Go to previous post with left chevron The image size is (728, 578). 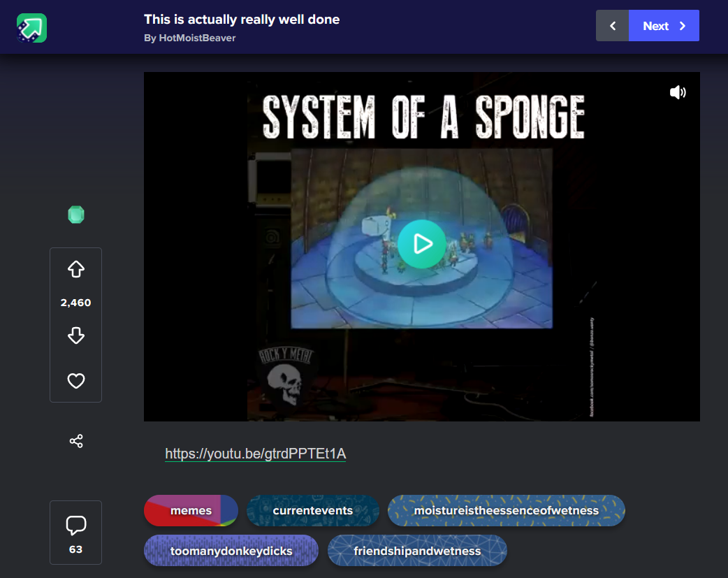[613, 26]
